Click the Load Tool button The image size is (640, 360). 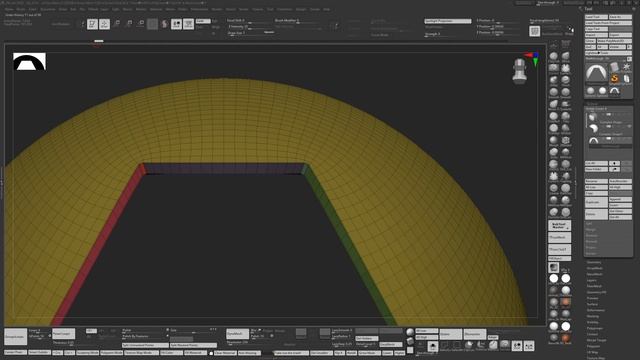coord(596,17)
